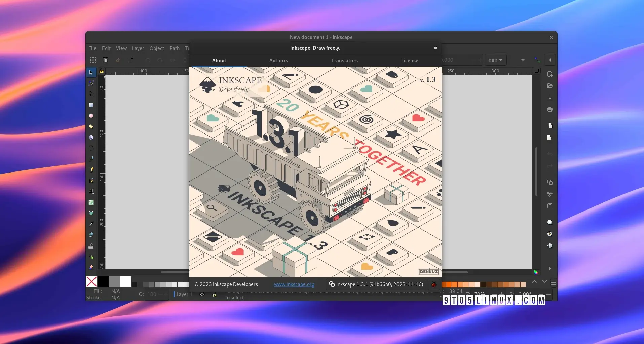The height and width of the screenshot is (344, 644).
Task: Toggle the rubberband touch-selection mode icon
Action: click(130, 60)
